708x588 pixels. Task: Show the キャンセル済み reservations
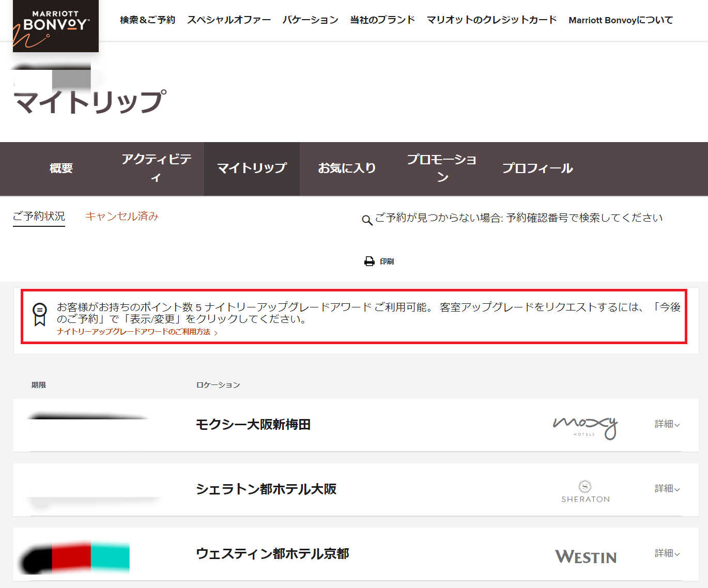point(121,216)
